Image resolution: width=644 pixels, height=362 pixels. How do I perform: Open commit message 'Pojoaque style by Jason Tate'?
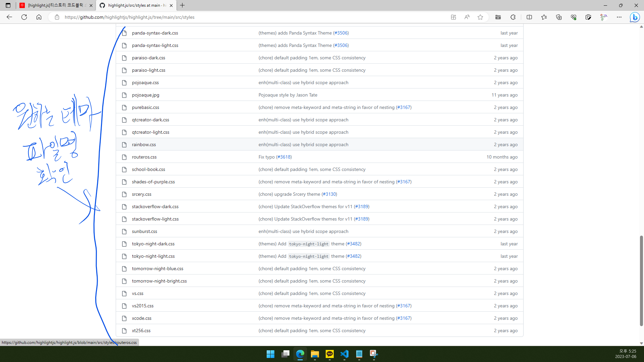[x=288, y=95]
